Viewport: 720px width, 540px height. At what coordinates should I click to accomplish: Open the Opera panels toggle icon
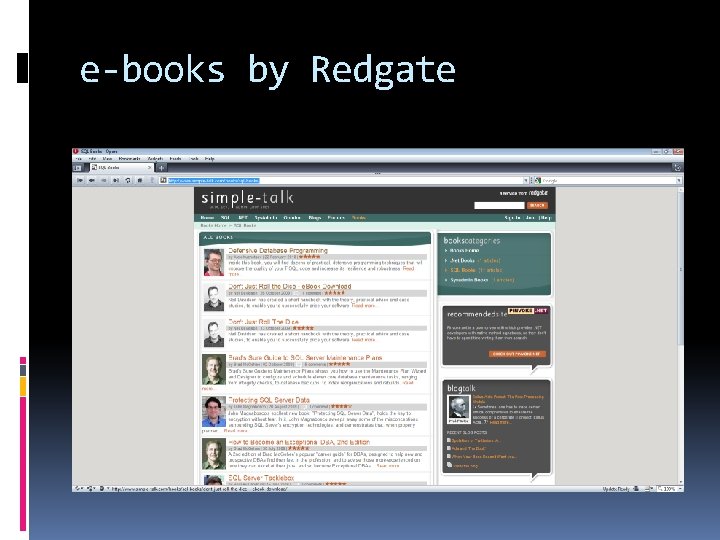[x=78, y=168]
